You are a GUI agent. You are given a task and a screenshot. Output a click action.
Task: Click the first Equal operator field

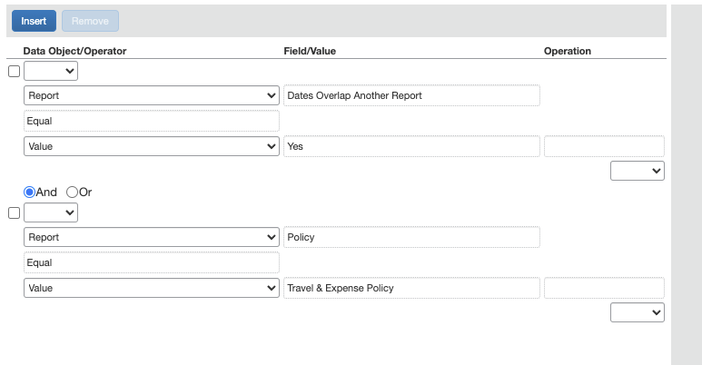tap(151, 121)
